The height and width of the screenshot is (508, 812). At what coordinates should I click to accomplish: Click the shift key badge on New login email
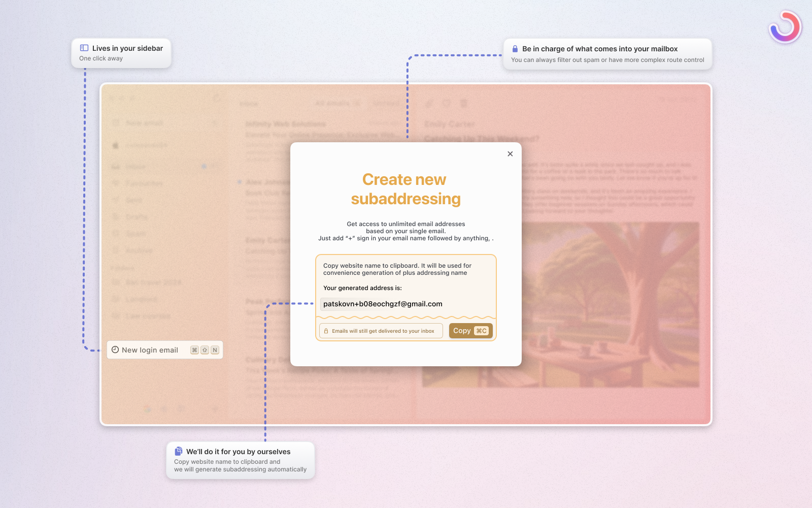pos(205,350)
